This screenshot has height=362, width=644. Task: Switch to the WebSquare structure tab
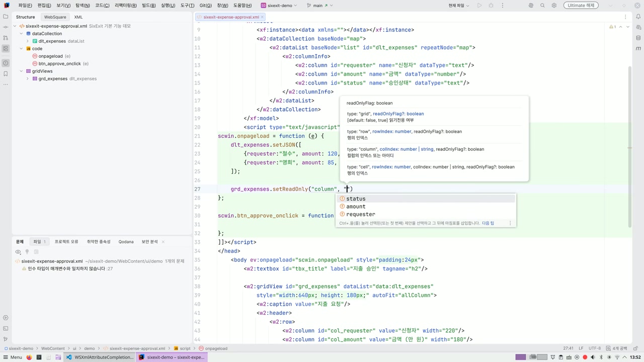tap(55, 17)
